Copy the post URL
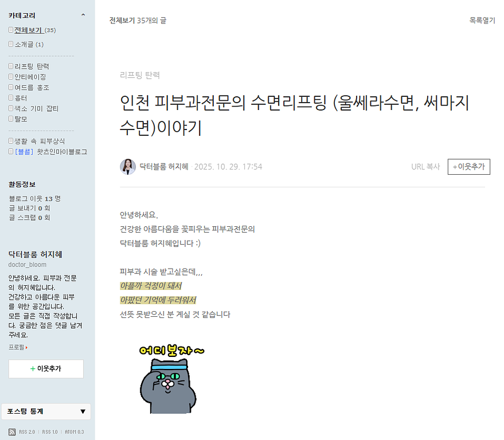 [425, 167]
